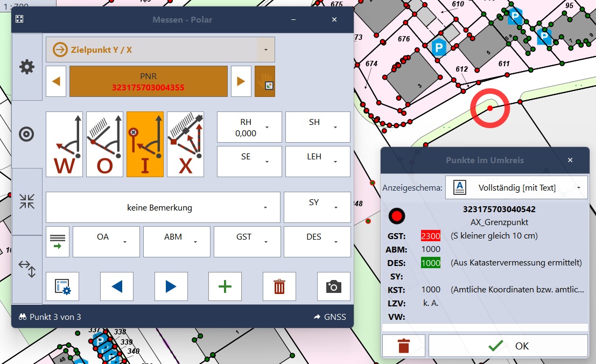Click the green plus add button

225,286
